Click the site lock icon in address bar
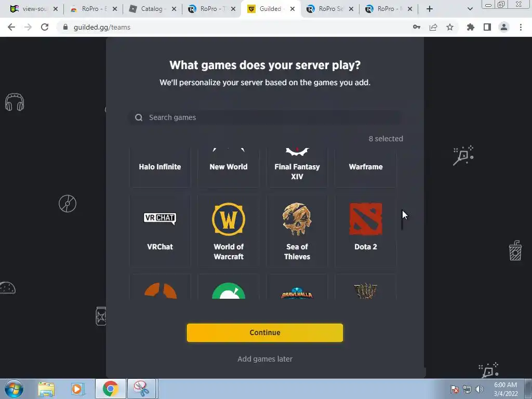The height and width of the screenshot is (399, 532). click(65, 27)
